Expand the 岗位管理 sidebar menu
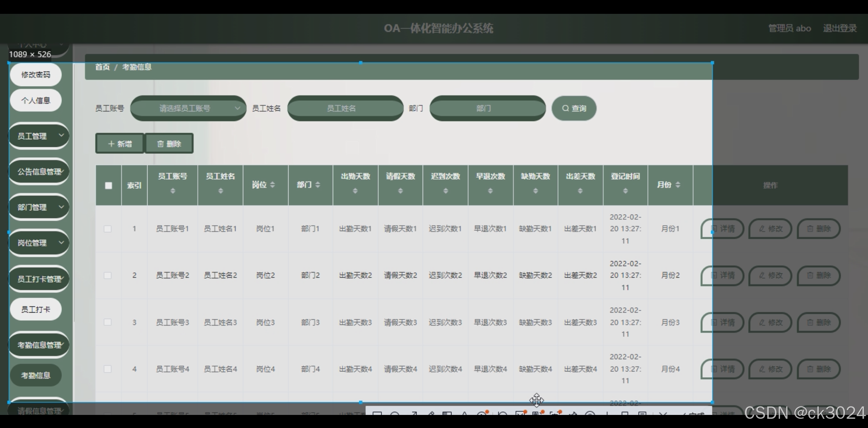The width and height of the screenshot is (868, 428). click(x=38, y=242)
